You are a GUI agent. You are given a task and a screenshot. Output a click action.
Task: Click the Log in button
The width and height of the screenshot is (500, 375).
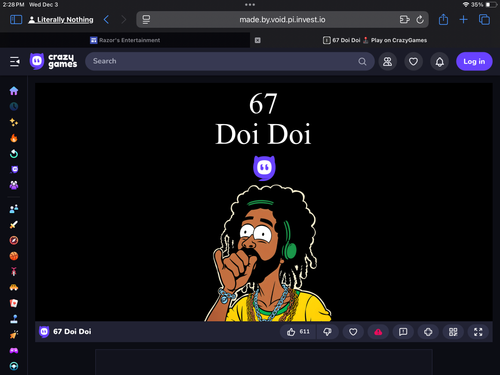coord(474,61)
